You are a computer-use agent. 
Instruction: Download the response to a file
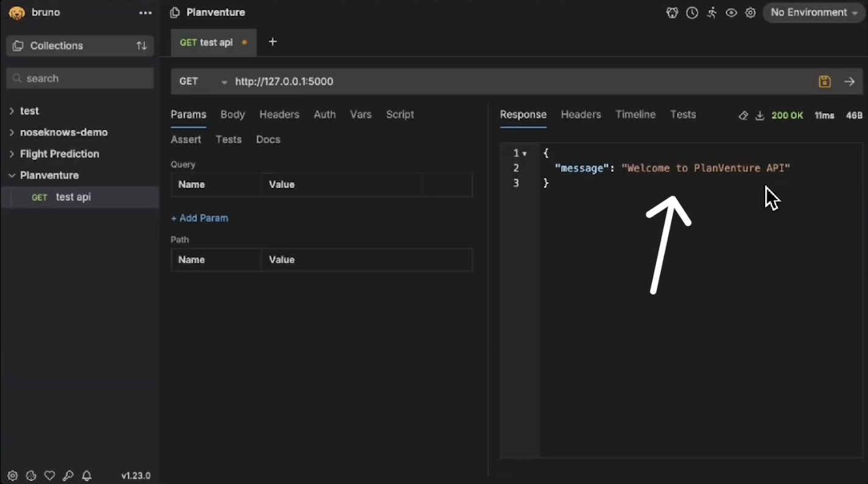(x=760, y=116)
